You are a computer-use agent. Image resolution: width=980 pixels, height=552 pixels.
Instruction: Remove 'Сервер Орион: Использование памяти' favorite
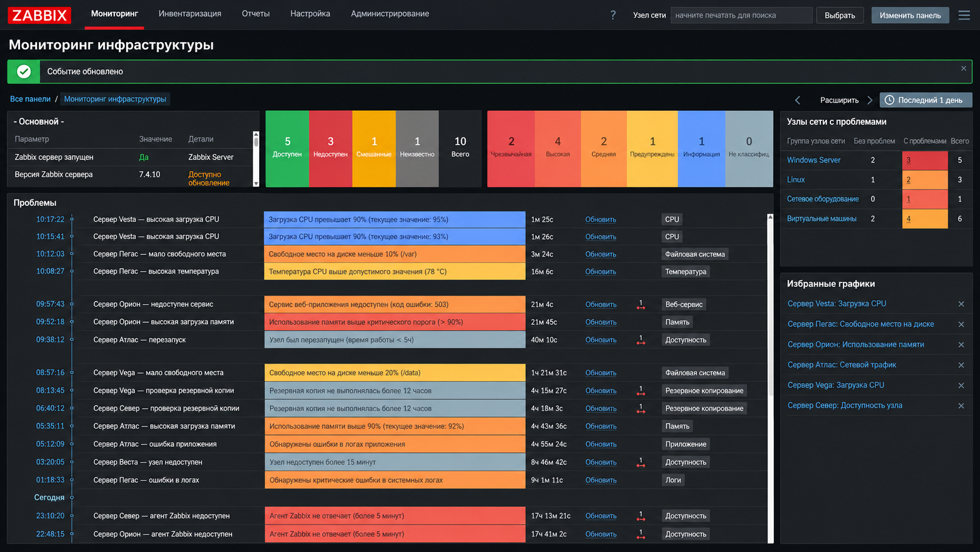[961, 345]
